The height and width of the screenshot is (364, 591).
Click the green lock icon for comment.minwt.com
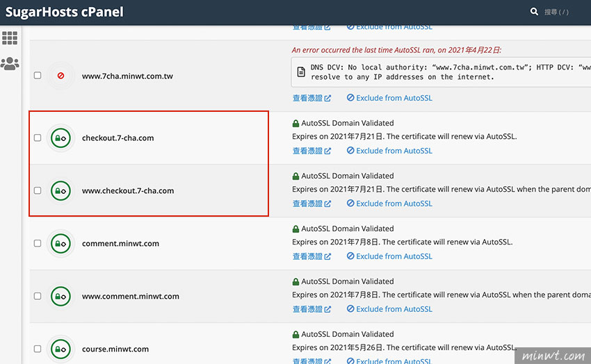pos(60,243)
